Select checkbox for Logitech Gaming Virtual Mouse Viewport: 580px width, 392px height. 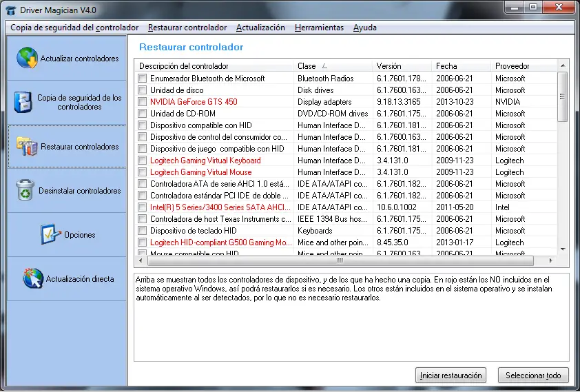142,172
